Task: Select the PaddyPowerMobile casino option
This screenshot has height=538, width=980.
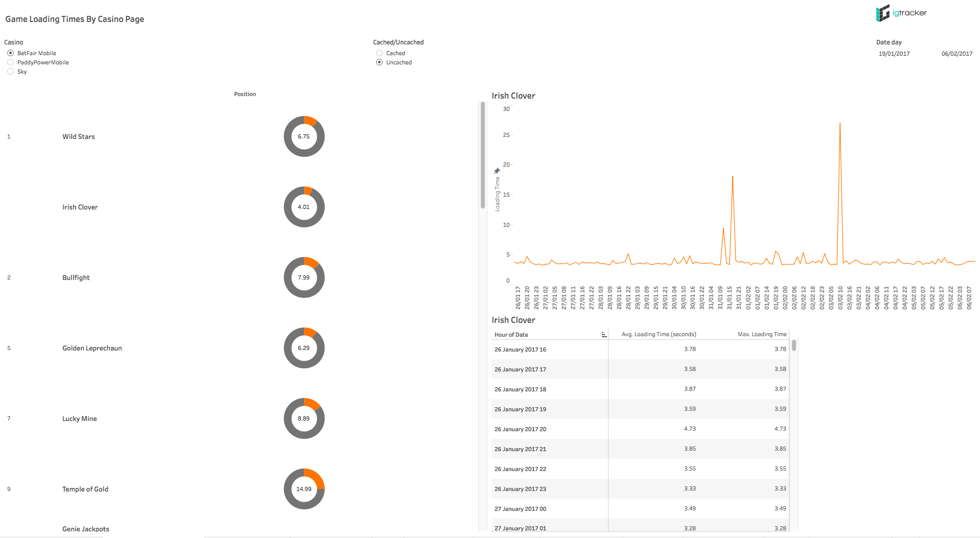Action: (x=11, y=62)
